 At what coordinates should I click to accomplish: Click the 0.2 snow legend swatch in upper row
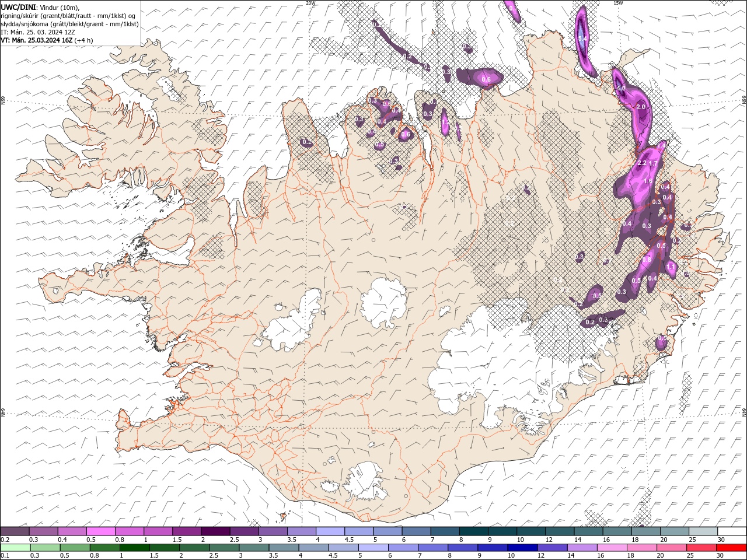(x=15, y=531)
